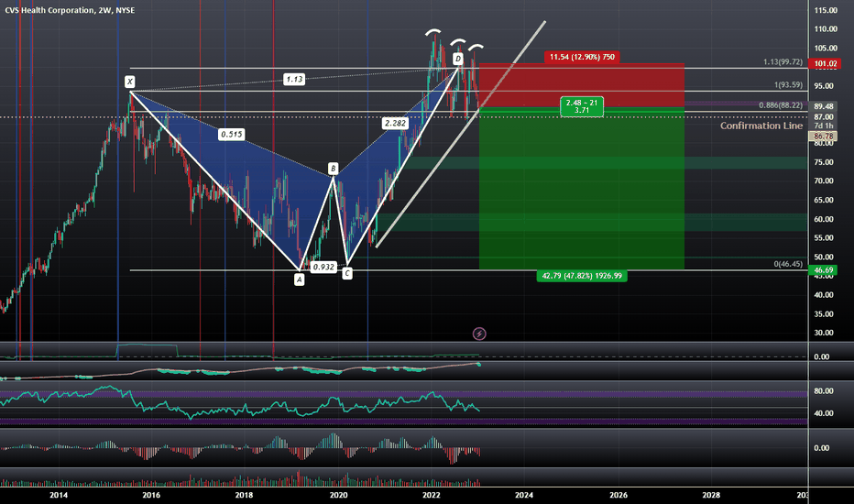Click the 2020 label on time axis
Image resolution: width=854 pixels, height=504 pixels.
click(338, 495)
